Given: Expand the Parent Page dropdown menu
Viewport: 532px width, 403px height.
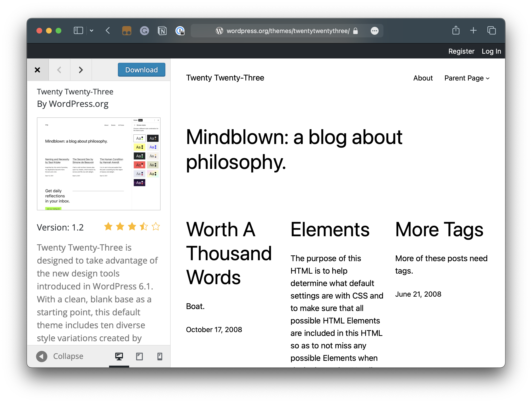Looking at the screenshot, I should click(x=466, y=78).
